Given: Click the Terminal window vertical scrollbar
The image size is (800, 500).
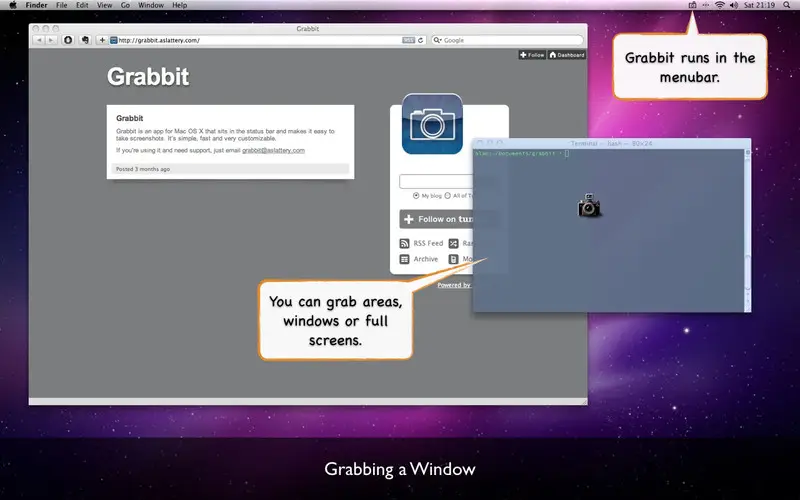Looking at the screenshot, I should tap(748, 230).
